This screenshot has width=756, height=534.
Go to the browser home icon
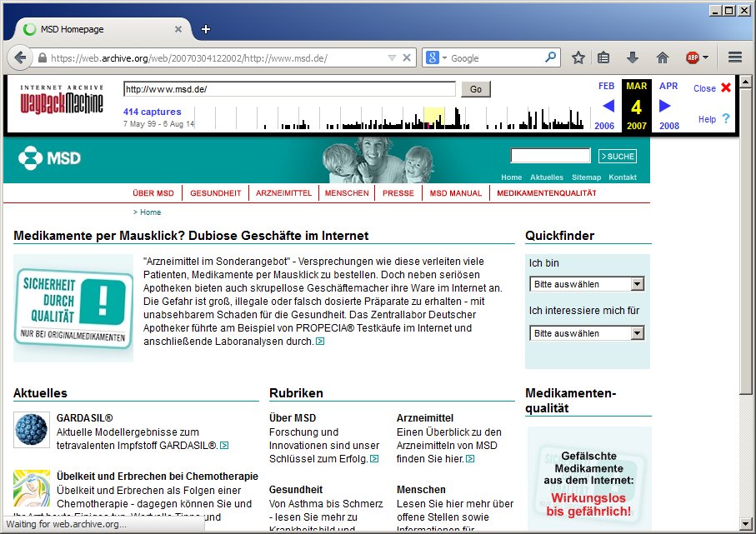pyautogui.click(x=663, y=57)
